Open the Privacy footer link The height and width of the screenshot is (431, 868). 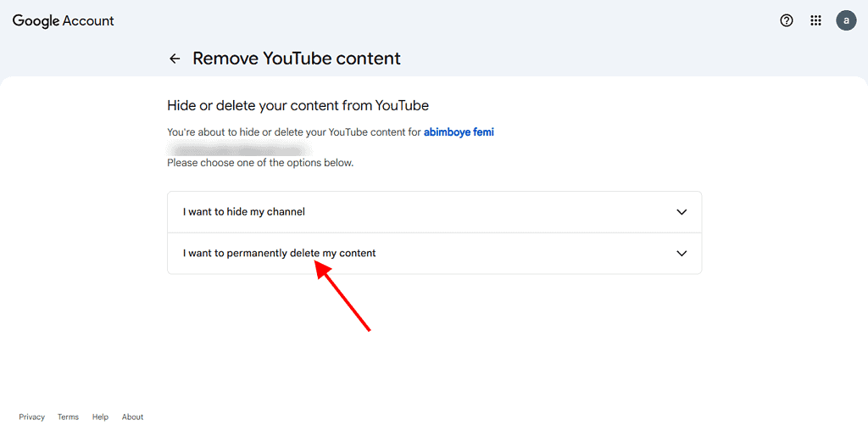coord(31,417)
